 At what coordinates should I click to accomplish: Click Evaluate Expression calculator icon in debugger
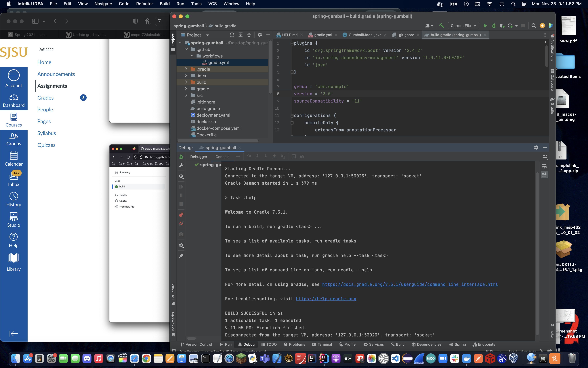pyautogui.click(x=294, y=157)
